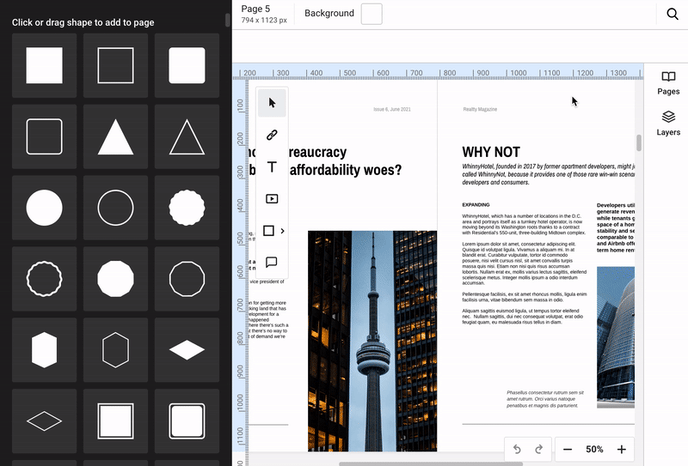Add the filled rounded square shape
This screenshot has width=688, height=466.
coord(187,65)
